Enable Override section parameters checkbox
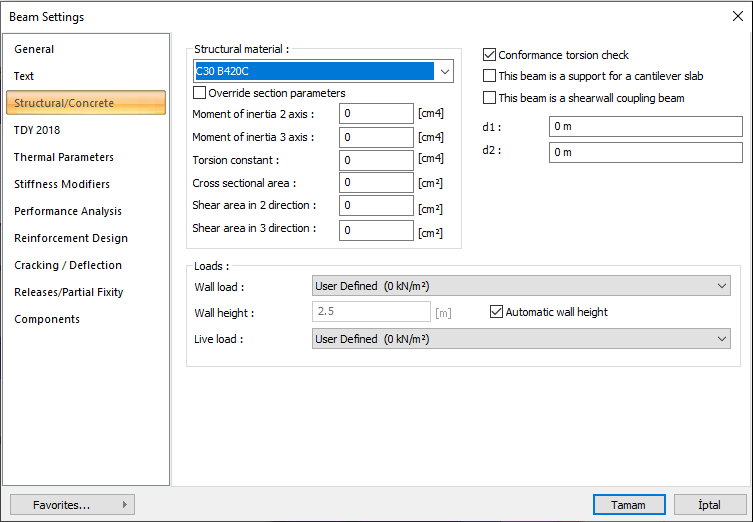 (199, 93)
